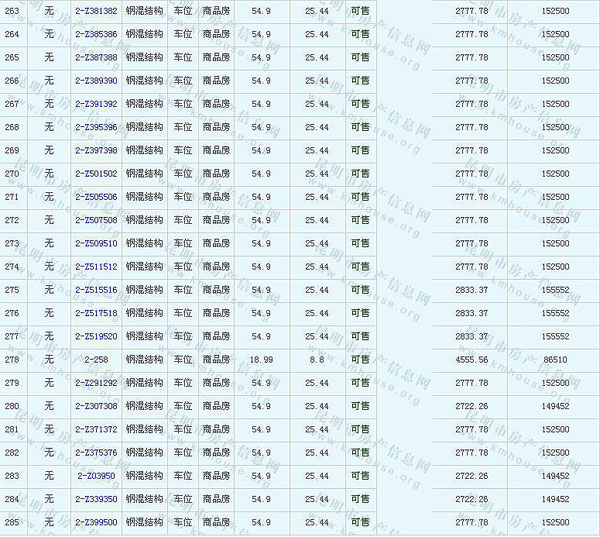This screenshot has width=600, height=537.
Task: Open unit link 2-Z381382
Action: (96, 11)
